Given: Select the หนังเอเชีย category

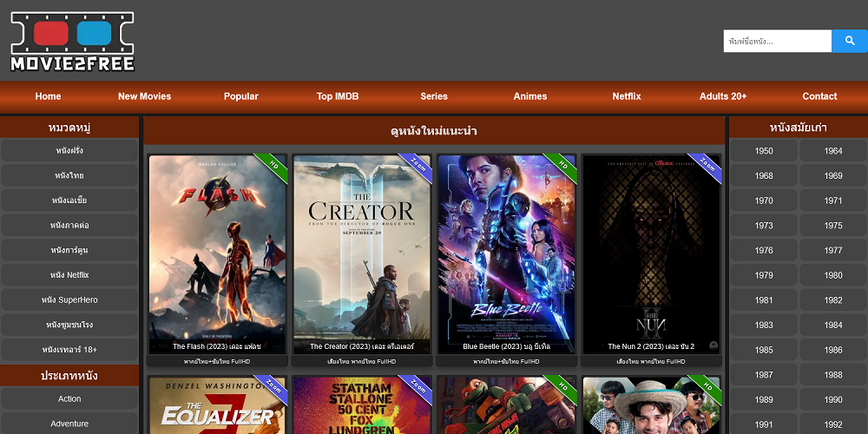Looking at the screenshot, I should click(69, 201).
